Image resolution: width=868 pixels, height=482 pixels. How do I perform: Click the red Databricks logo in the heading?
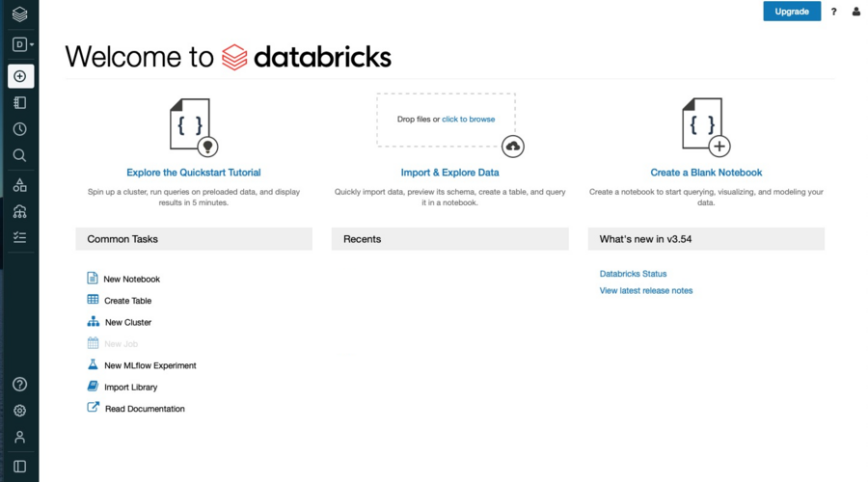coord(234,58)
